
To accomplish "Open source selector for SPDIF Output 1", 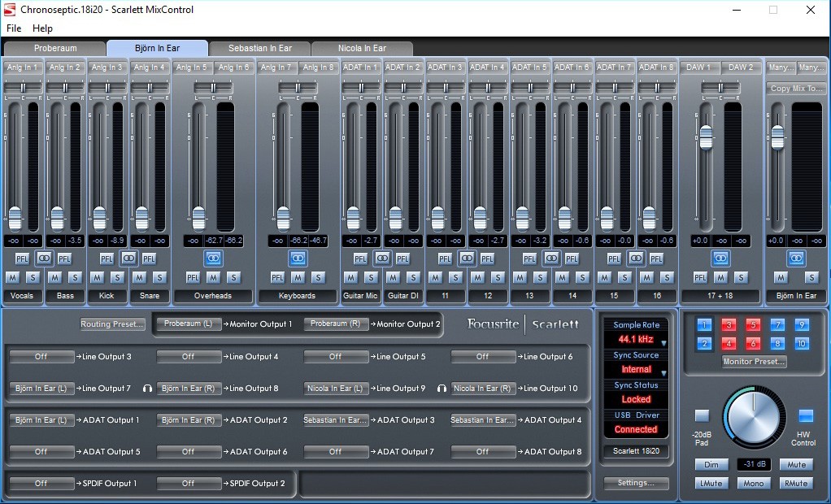I will click(x=41, y=484).
